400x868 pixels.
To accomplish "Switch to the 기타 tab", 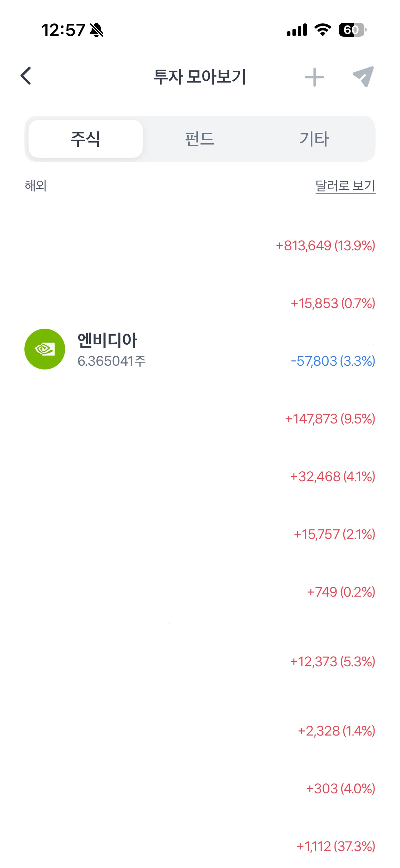I will (314, 139).
